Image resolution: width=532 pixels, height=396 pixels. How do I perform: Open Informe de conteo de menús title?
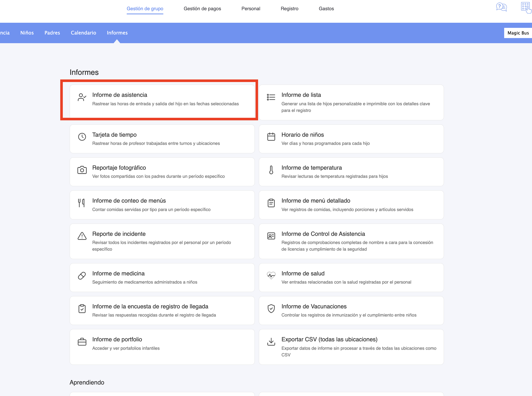tap(129, 201)
